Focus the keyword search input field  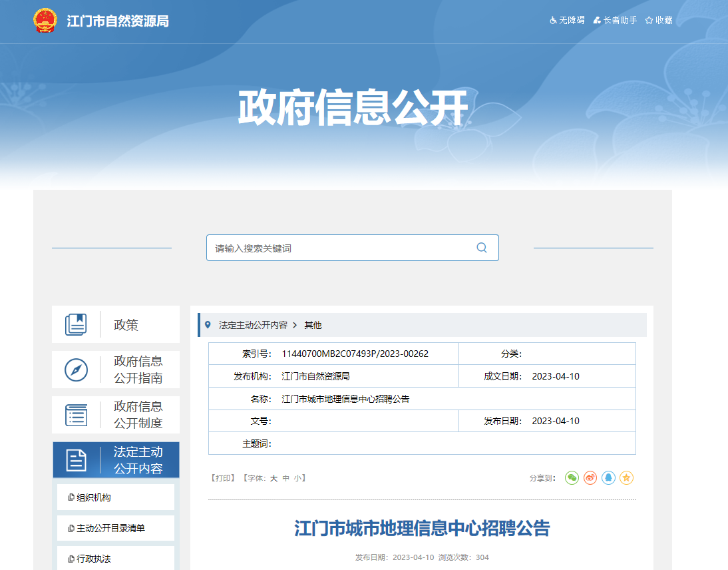(339, 248)
